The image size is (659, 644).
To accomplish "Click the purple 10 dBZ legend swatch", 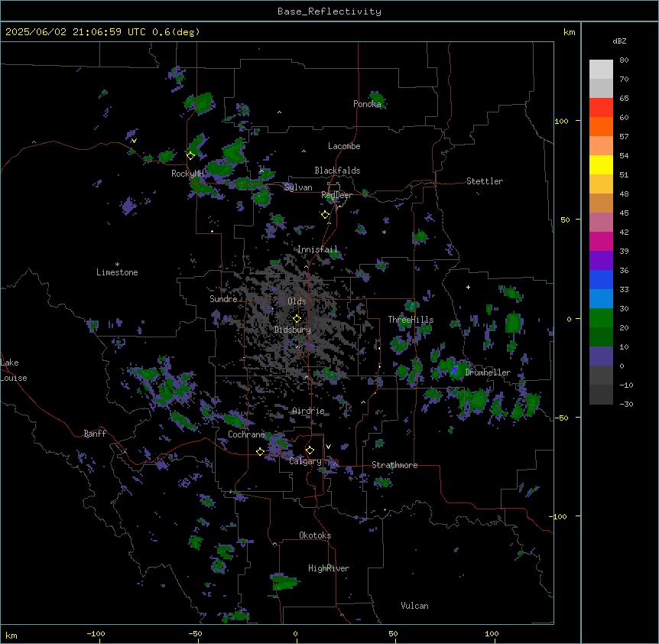I will point(601,356).
